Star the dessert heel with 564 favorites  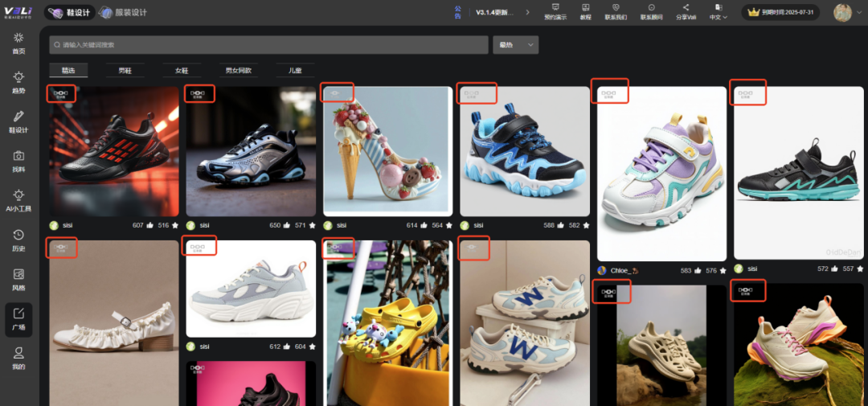point(449,225)
